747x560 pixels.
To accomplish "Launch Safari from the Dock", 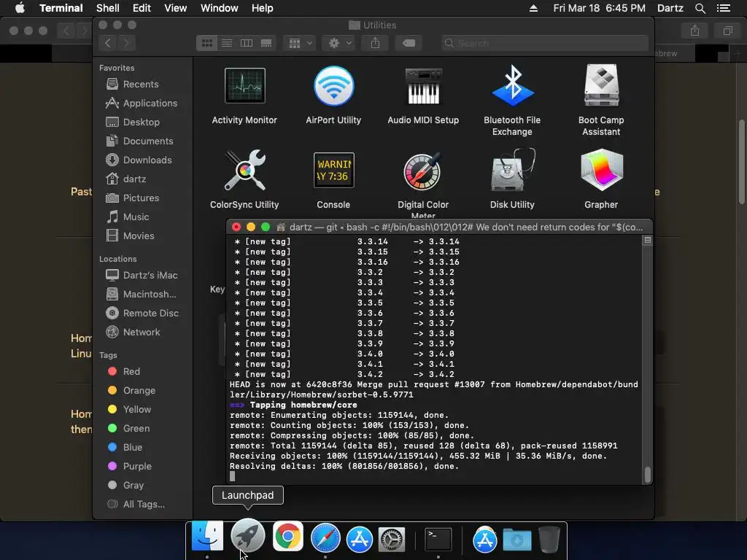I will (325, 538).
